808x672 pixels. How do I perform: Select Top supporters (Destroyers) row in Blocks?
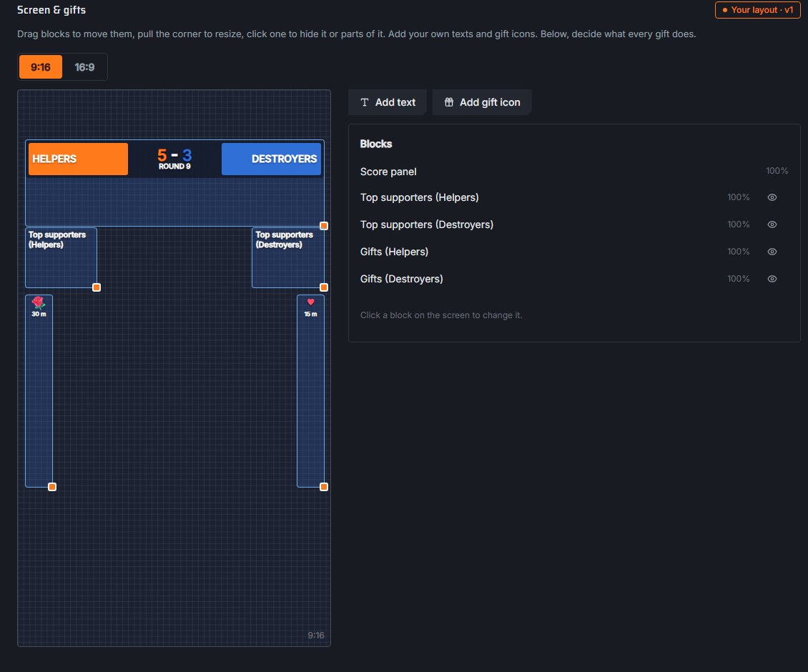pyautogui.click(x=574, y=224)
